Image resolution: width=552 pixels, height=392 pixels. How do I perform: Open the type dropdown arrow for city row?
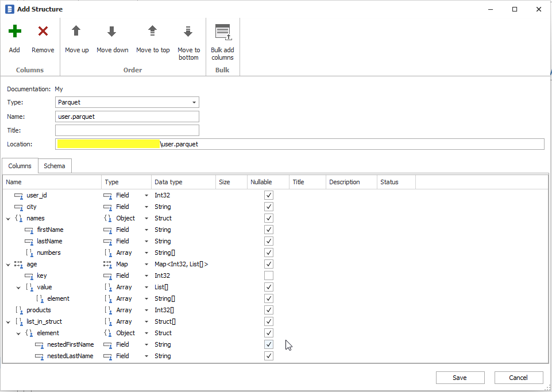coord(146,207)
